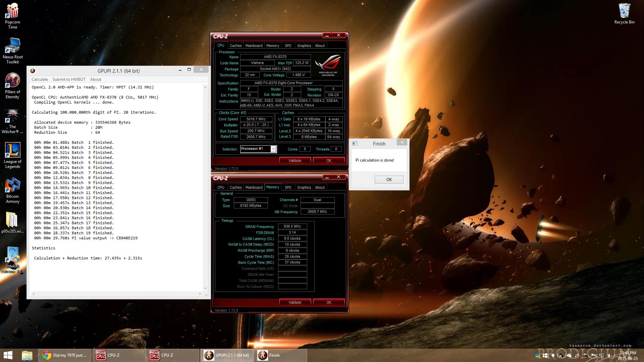Open Calculate menu in GPUPI
Image resolution: width=644 pixels, height=362 pixels.
pyautogui.click(x=40, y=79)
